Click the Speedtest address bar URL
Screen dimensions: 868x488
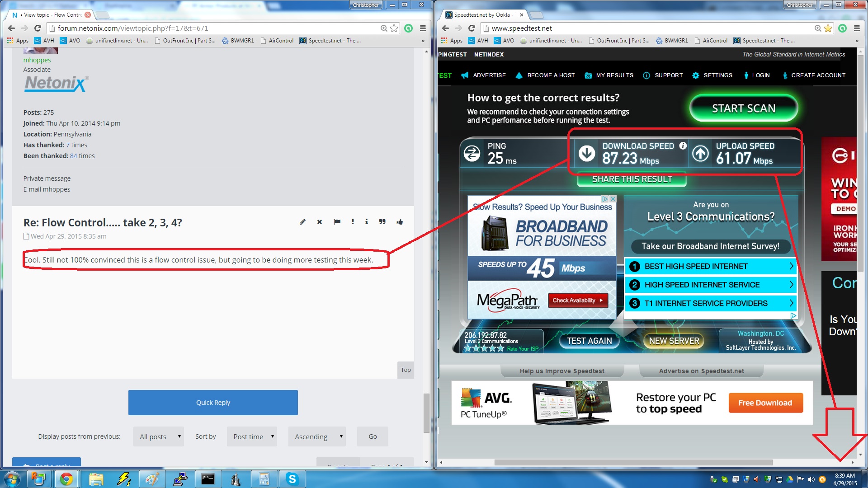click(522, 28)
